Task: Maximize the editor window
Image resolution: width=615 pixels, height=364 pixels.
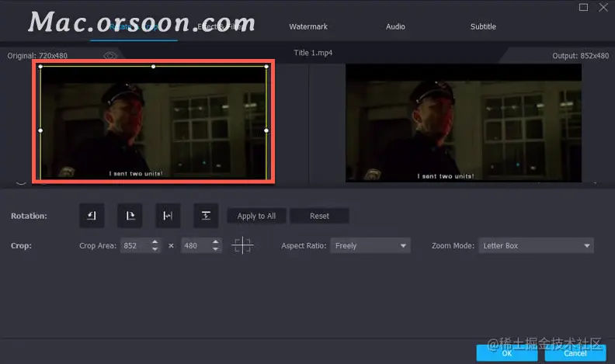Action: pyautogui.click(x=583, y=7)
